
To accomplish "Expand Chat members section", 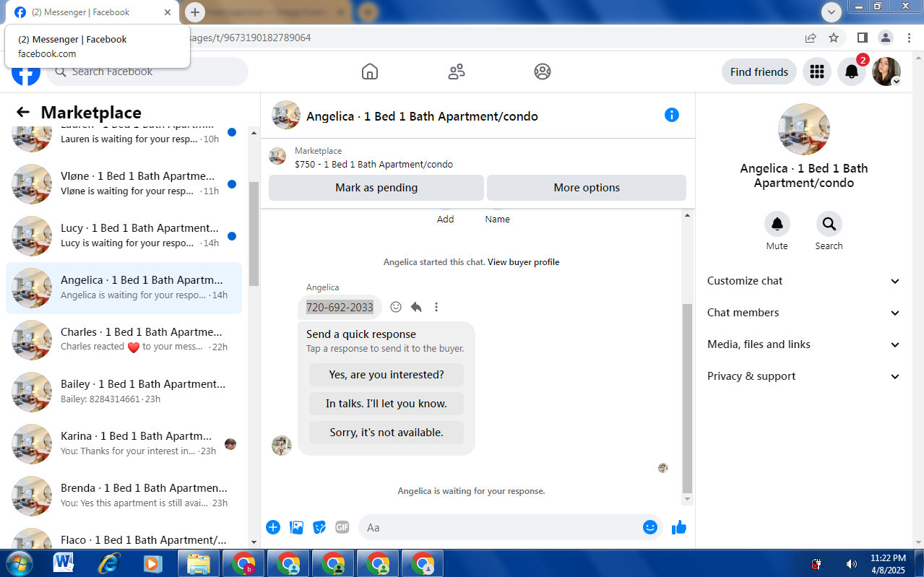I will point(804,313).
